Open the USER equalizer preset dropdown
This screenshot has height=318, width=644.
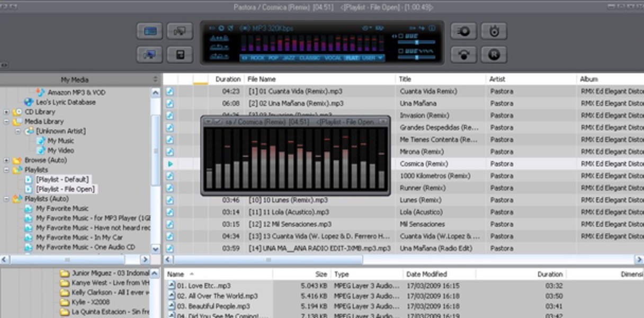[381, 58]
